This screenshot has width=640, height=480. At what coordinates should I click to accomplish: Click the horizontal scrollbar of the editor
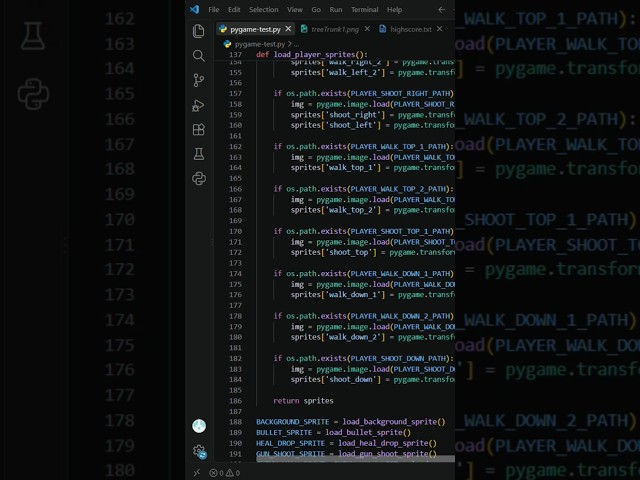point(355,459)
